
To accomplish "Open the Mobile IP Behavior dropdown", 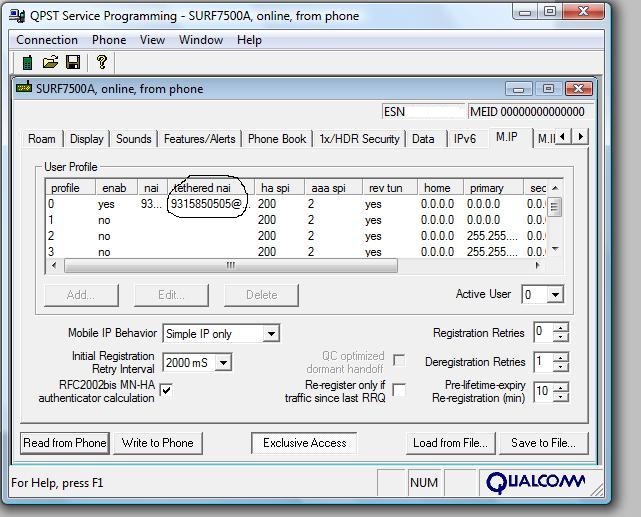I will point(271,334).
